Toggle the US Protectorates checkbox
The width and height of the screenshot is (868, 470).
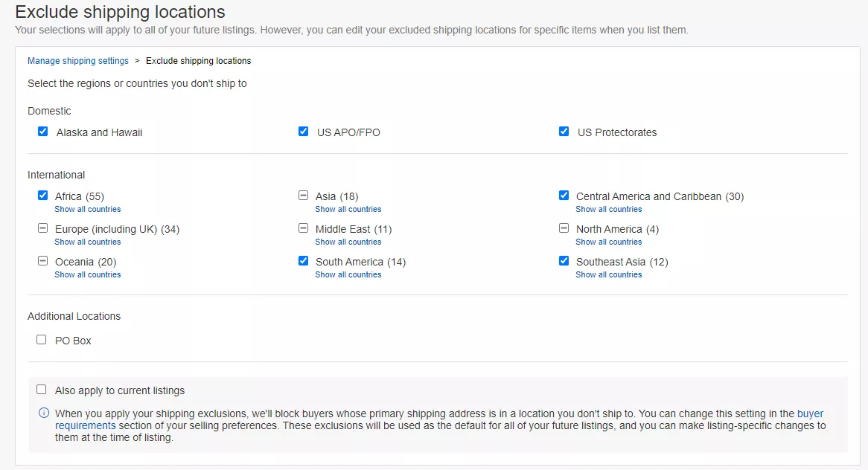click(564, 132)
